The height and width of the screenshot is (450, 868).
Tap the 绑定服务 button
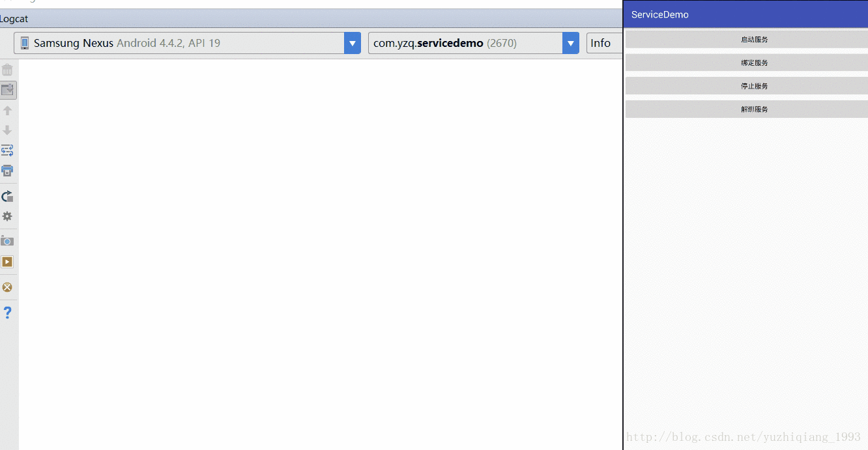point(747,63)
